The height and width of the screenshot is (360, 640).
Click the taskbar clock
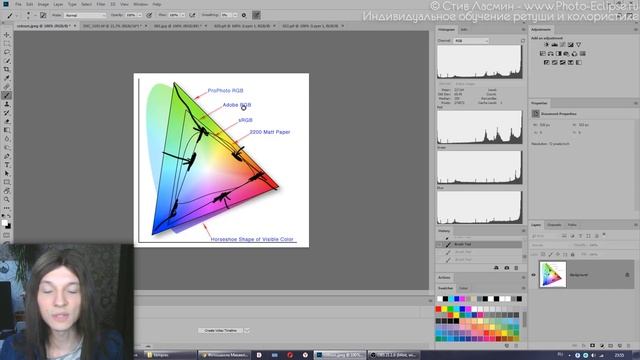click(619, 355)
